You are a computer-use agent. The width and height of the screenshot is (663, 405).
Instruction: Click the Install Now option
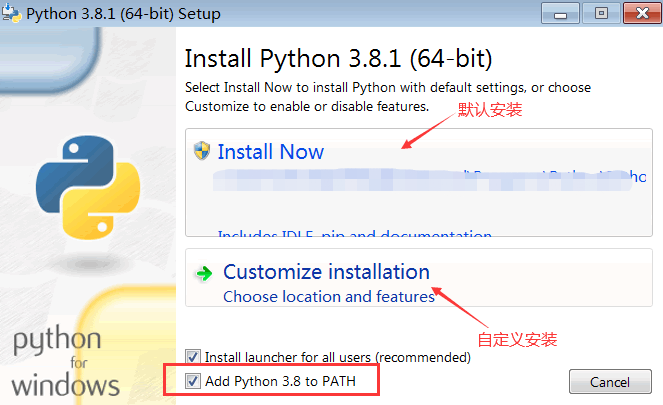(x=419, y=183)
